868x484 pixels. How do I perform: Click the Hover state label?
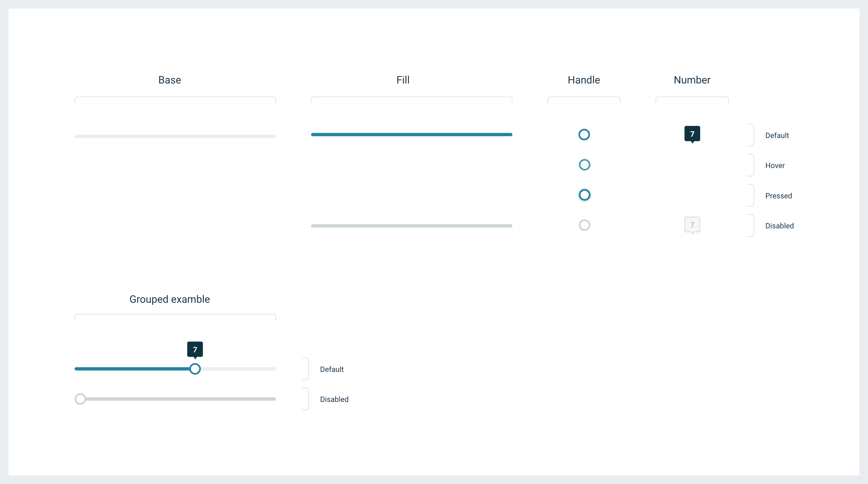(775, 166)
